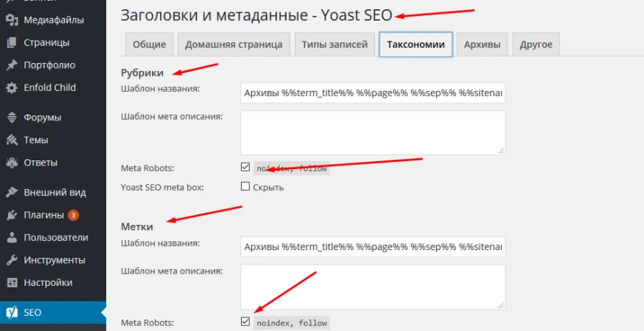Click the Метки meta description textarea

coord(373,287)
